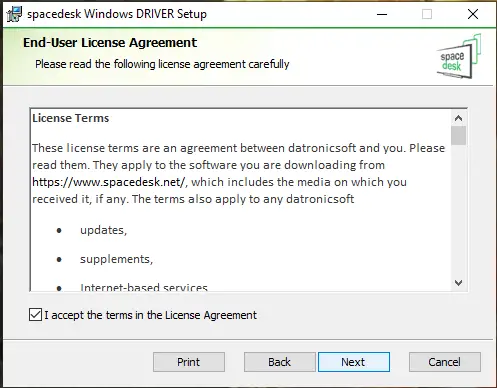Click the 'I accept the terms' label
Screen dimensions: 497x388
(151, 315)
